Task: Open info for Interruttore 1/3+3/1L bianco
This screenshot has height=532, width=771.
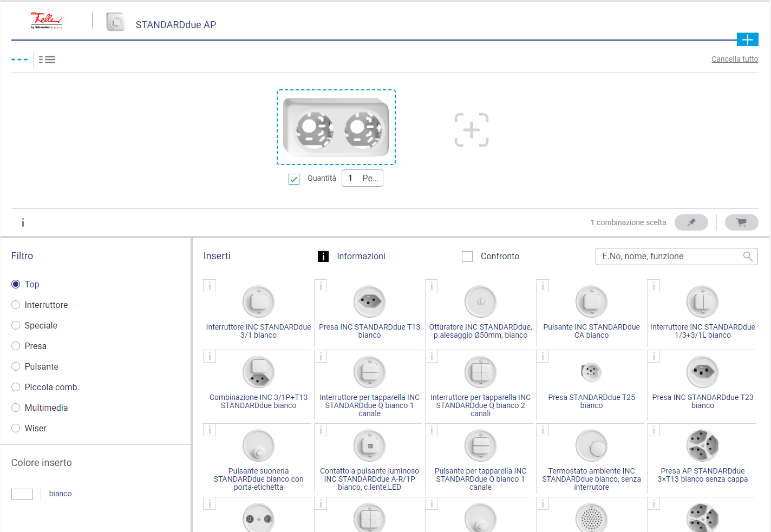Action: pos(654,286)
